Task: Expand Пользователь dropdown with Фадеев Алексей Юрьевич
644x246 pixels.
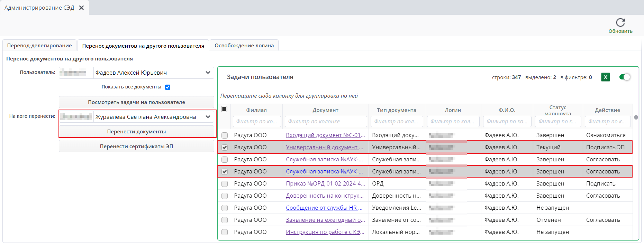Action: 208,73
